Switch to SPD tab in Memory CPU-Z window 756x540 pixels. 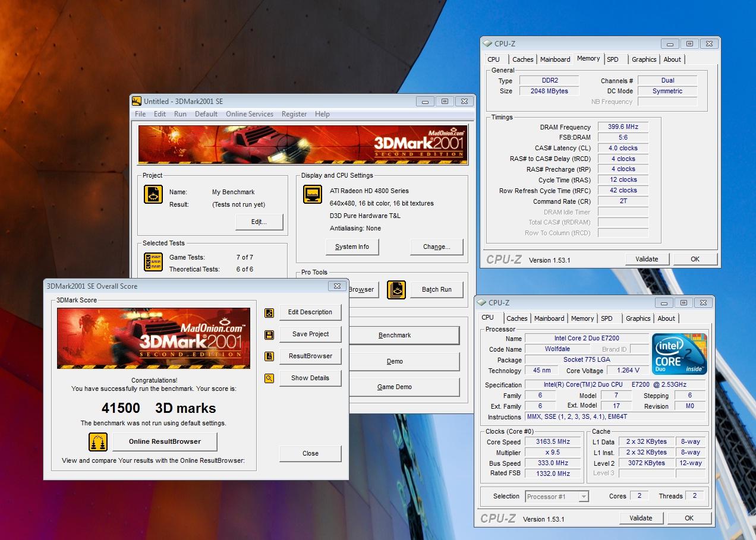click(x=613, y=59)
